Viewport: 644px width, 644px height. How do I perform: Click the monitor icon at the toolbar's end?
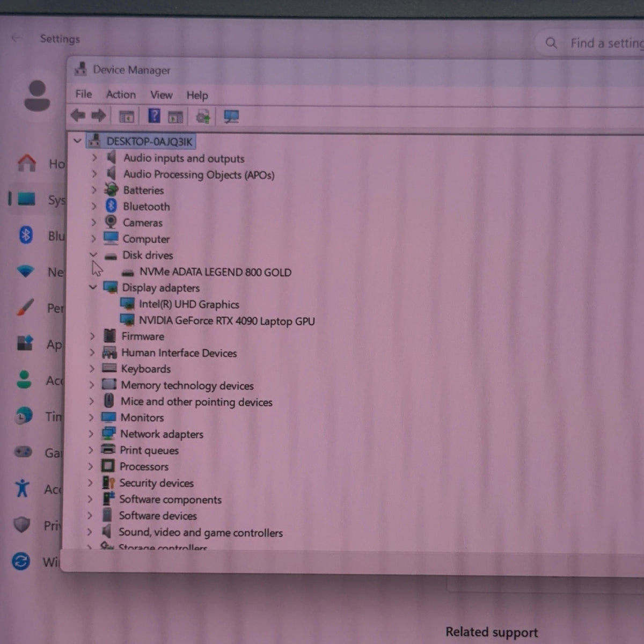[231, 116]
